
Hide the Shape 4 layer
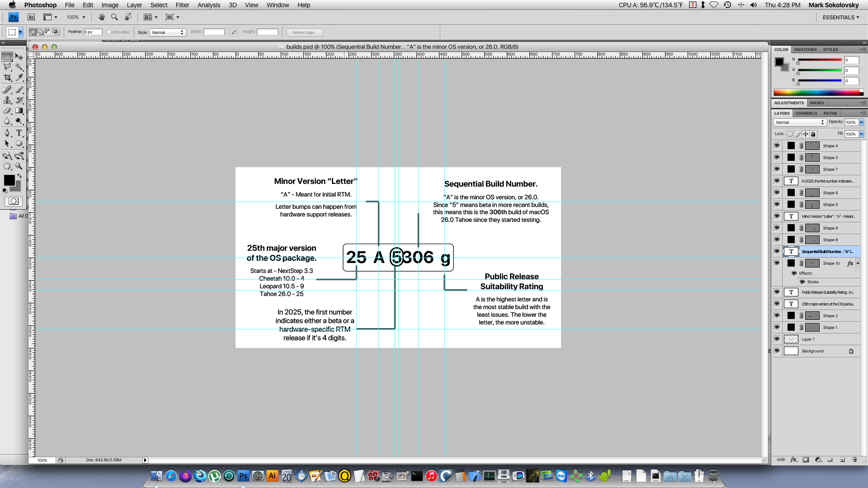777,145
